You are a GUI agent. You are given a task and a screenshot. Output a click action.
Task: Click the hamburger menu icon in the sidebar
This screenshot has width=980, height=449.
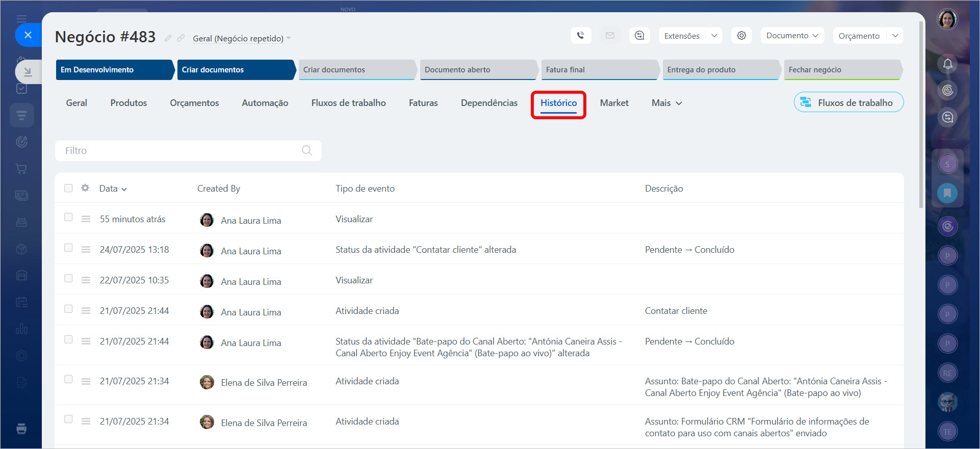coord(21,19)
